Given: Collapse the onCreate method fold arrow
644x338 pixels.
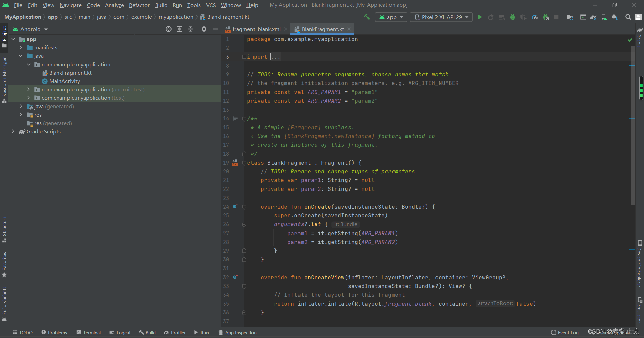Looking at the screenshot, I should click(244, 207).
